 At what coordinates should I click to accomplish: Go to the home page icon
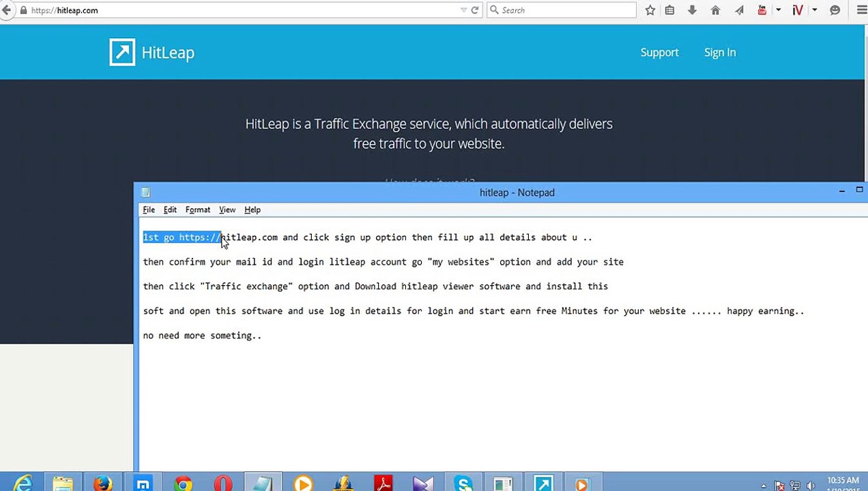click(x=715, y=10)
